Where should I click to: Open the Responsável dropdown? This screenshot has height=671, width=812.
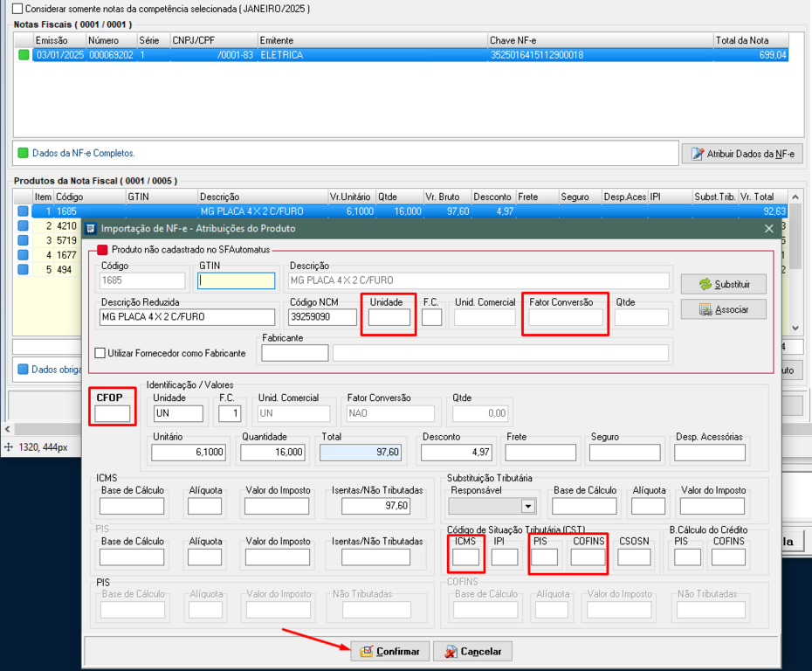point(527,506)
